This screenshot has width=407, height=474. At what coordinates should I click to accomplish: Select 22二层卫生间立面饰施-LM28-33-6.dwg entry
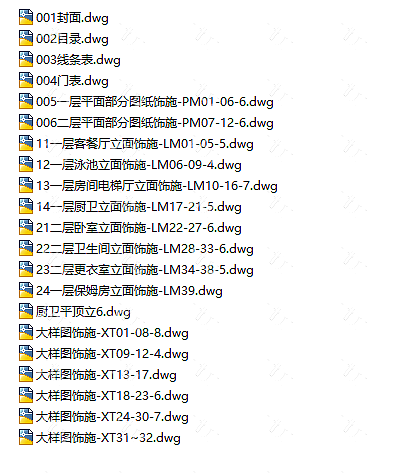click(x=145, y=249)
